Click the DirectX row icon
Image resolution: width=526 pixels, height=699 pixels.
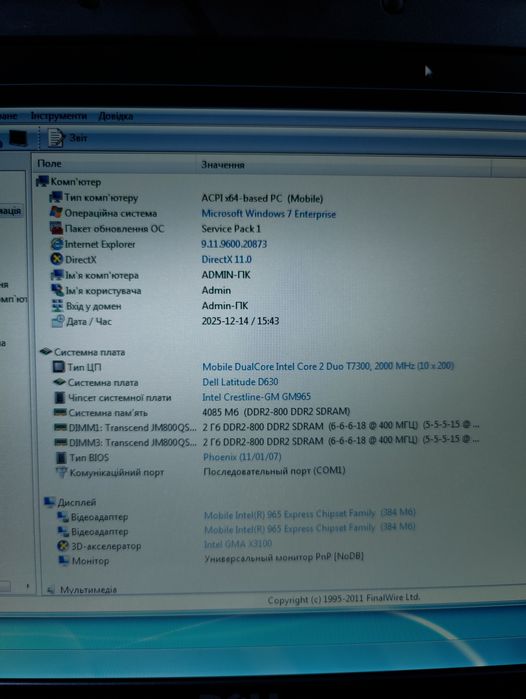click(x=57, y=259)
